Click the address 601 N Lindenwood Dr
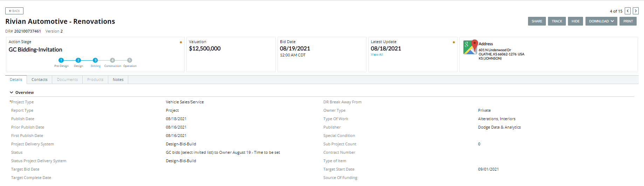The width and height of the screenshot is (644, 186). point(495,50)
